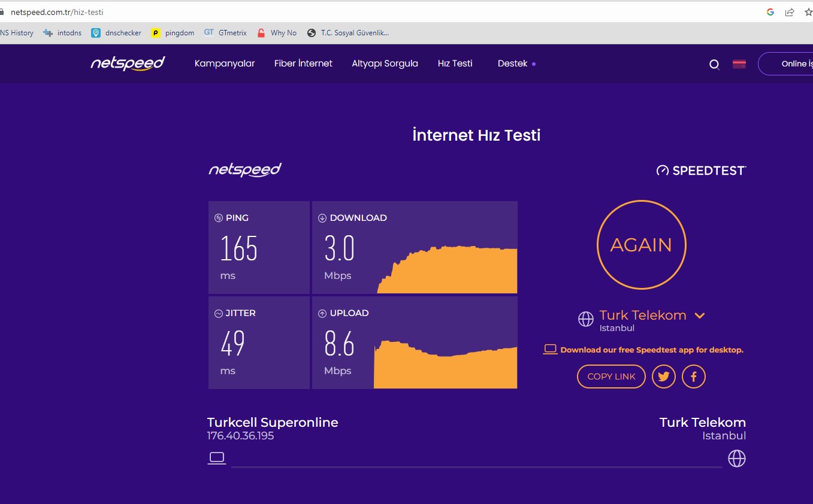Click the bookmark star icon in address bar
The height and width of the screenshot is (504, 813).
[x=808, y=12]
